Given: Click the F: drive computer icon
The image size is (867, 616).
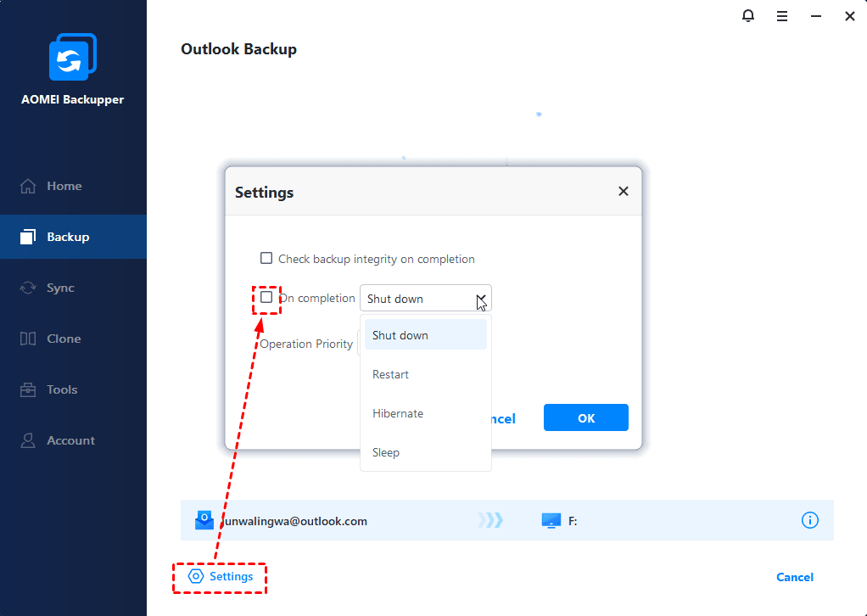Looking at the screenshot, I should 551,520.
